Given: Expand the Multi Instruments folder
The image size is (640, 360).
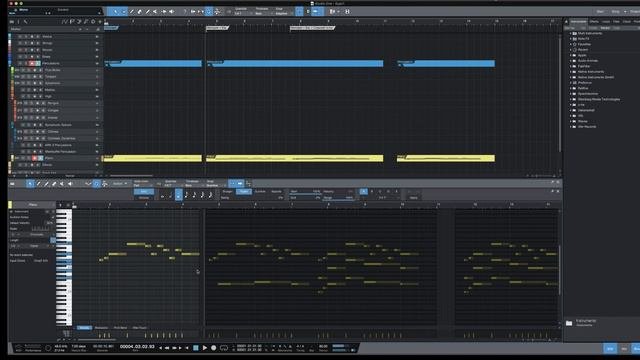Looking at the screenshot, I should tap(571, 33).
